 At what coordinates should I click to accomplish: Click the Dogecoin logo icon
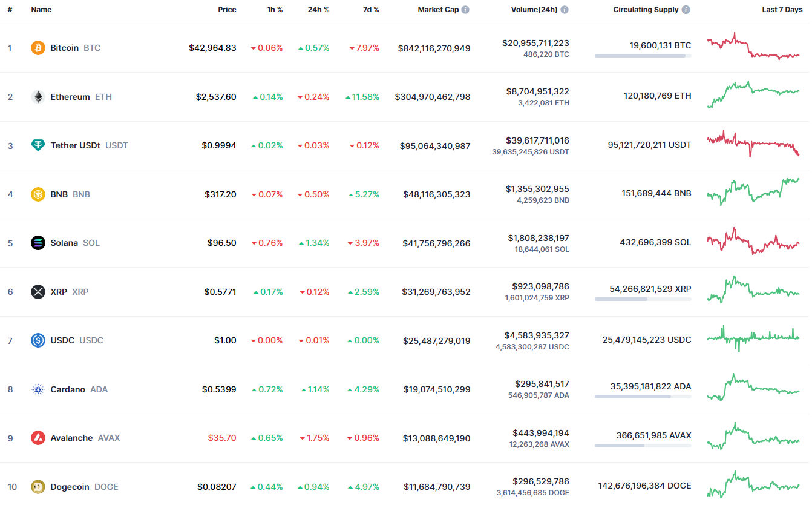[38, 487]
